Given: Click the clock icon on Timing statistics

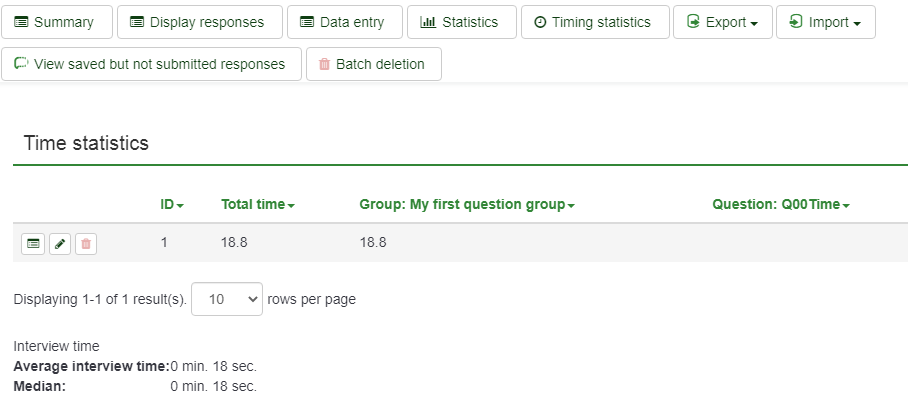Looking at the screenshot, I should click(541, 22).
